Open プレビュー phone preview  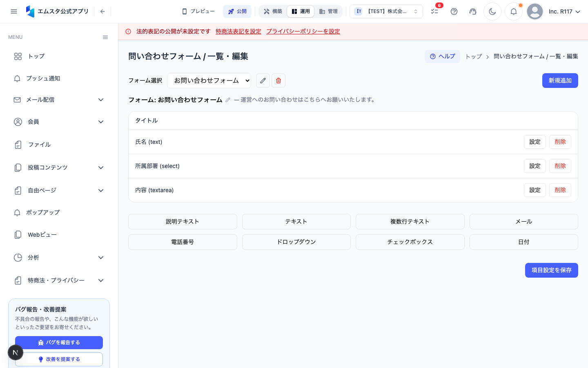point(198,11)
